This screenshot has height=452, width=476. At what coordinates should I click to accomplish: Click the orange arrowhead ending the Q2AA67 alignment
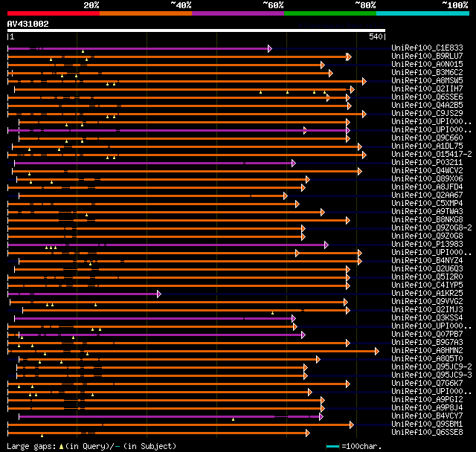tap(286, 196)
